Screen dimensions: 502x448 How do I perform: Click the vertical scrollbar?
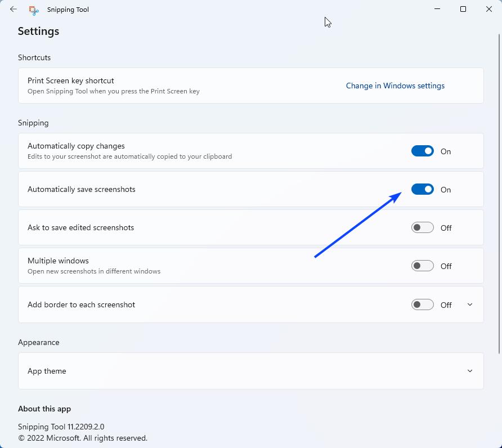499,194
